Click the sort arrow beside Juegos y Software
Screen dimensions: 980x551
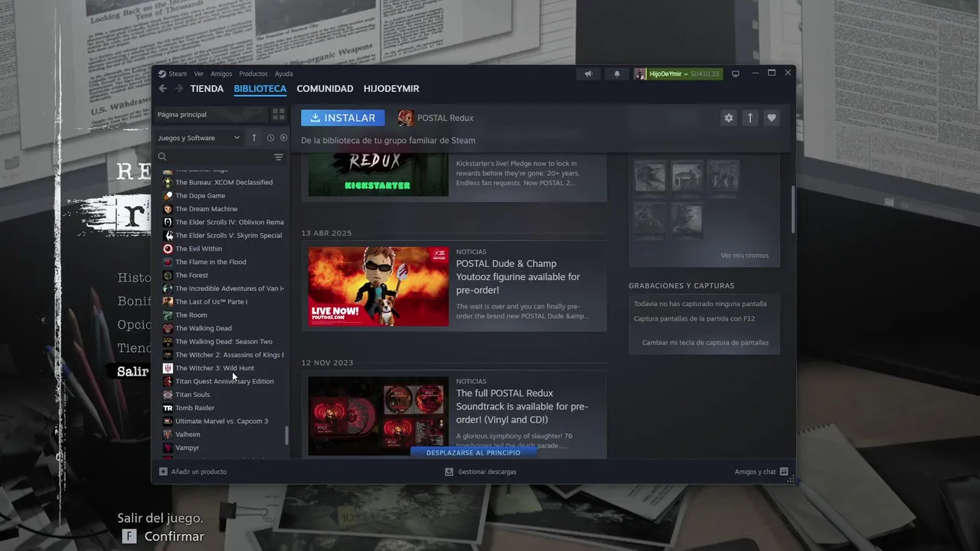254,138
